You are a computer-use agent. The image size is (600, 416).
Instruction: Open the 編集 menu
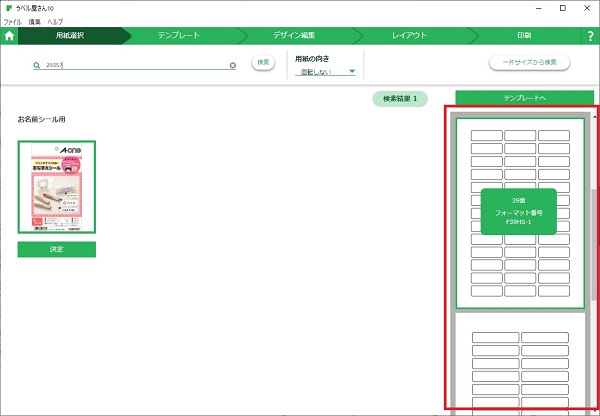(35, 21)
